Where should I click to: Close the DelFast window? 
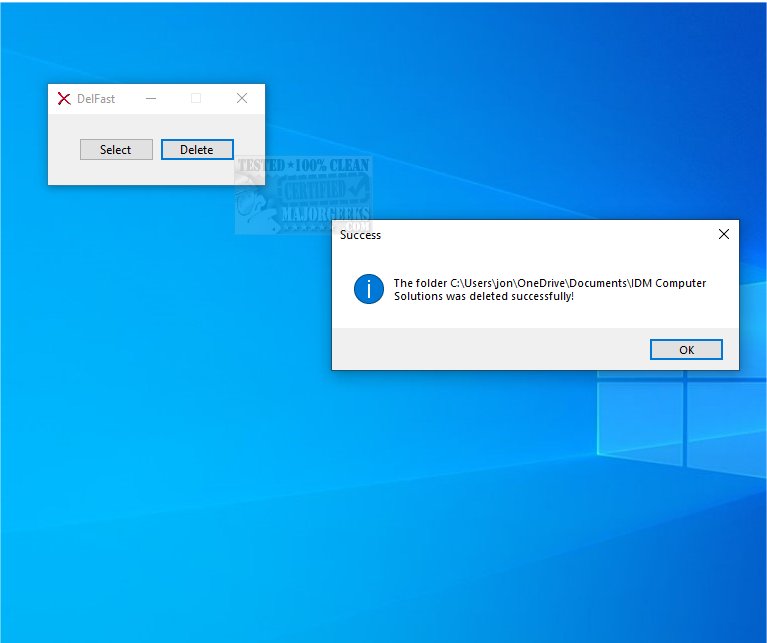pos(242,98)
